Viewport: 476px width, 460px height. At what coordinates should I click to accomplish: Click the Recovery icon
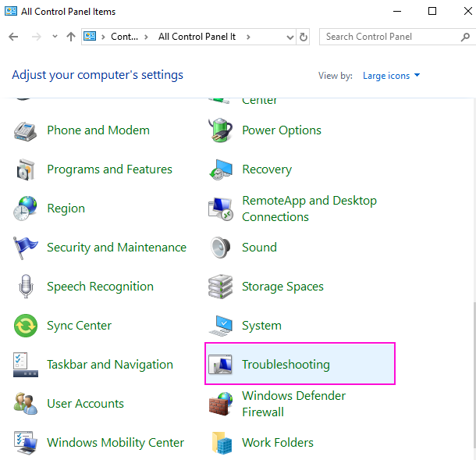pos(221,169)
